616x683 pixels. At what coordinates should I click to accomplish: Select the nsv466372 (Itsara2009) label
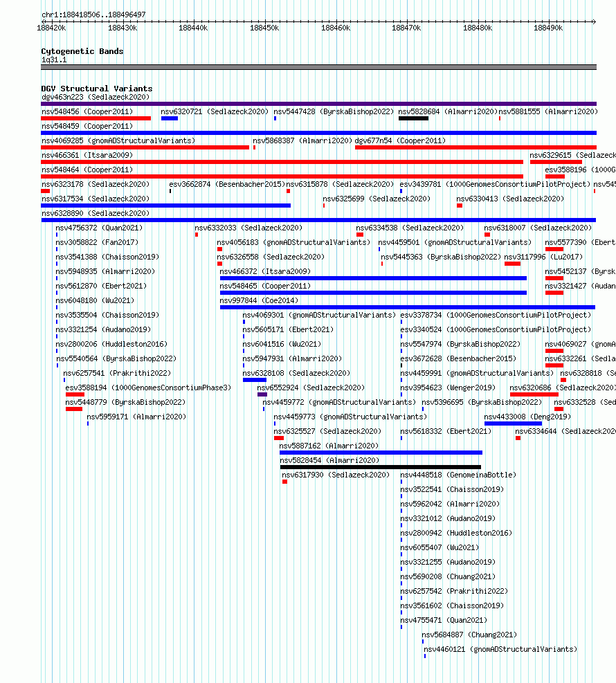(265, 271)
